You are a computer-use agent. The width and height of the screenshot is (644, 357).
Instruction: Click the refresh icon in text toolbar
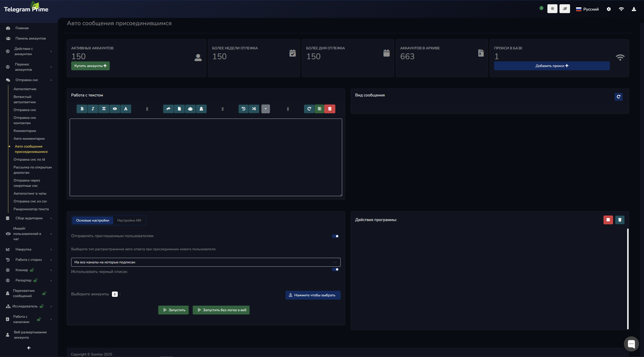(x=309, y=109)
